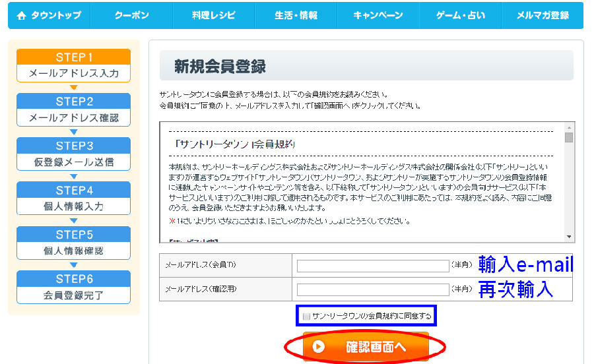Go to 料理レシピ in the navigation bar

(214, 16)
